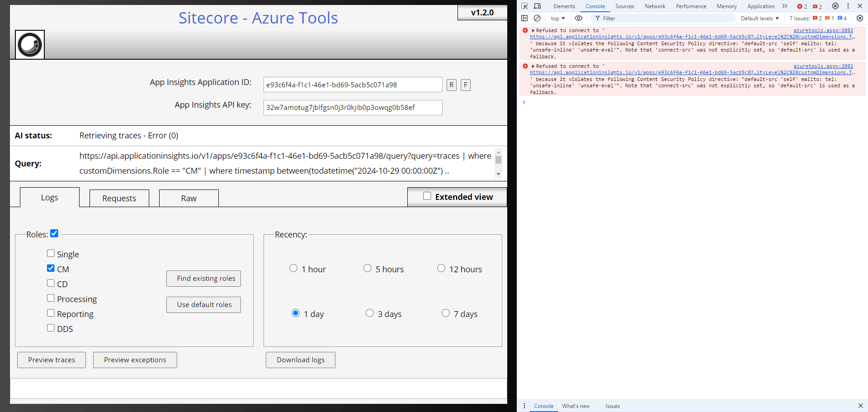Image resolution: width=868 pixels, height=412 pixels.
Task: Click the App Insights API key field
Action: (x=353, y=108)
